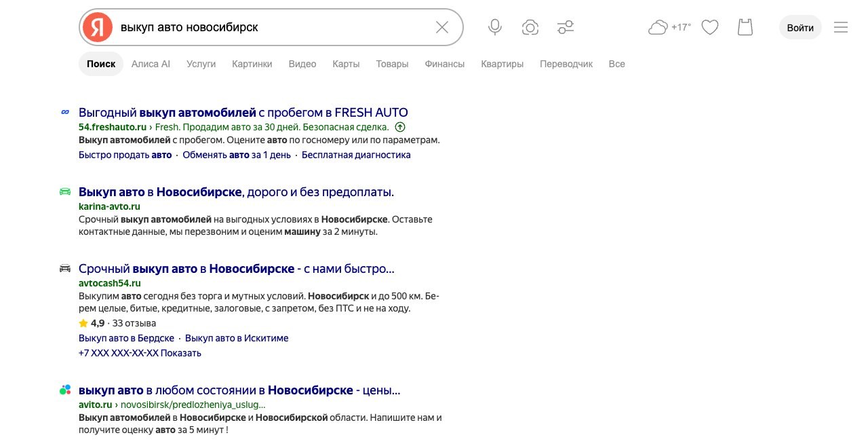Switch to Картинки tab
The height and width of the screenshot is (448, 868).
coord(252,64)
